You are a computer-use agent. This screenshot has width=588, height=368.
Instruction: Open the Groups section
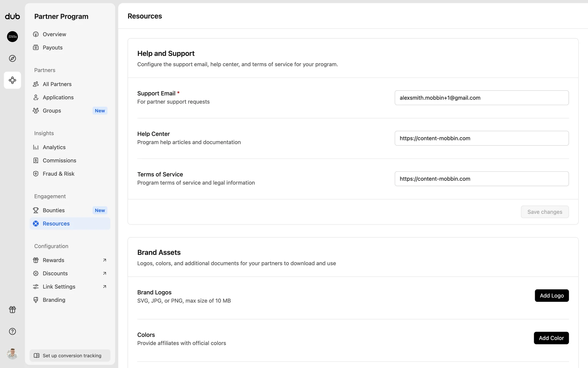[52, 111]
